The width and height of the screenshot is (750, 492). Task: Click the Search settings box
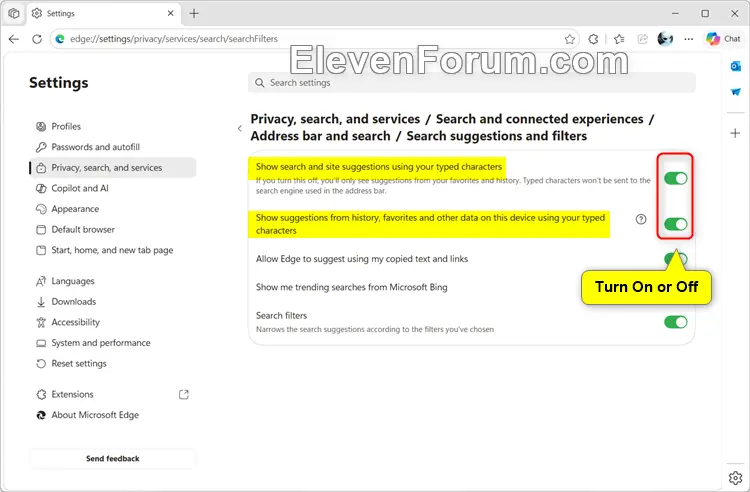[x=472, y=83]
